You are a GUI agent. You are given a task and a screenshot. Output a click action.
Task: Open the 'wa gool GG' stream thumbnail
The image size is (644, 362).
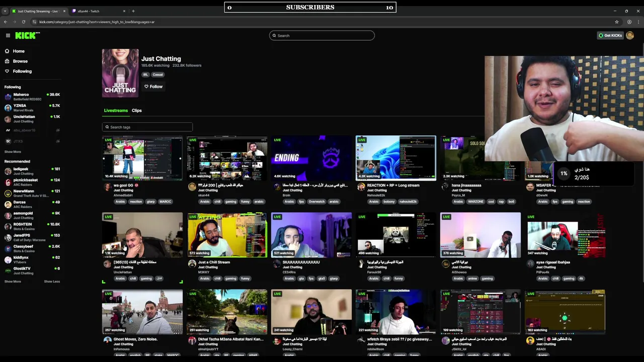[x=142, y=158]
